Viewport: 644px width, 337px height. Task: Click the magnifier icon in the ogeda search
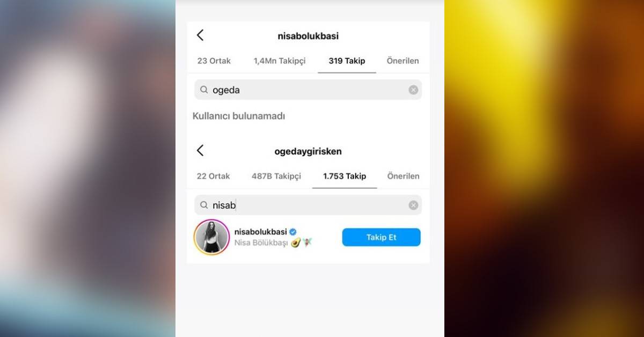204,90
